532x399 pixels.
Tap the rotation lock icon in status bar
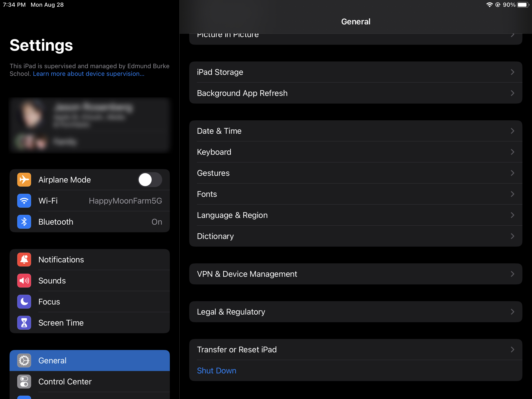pos(498,5)
